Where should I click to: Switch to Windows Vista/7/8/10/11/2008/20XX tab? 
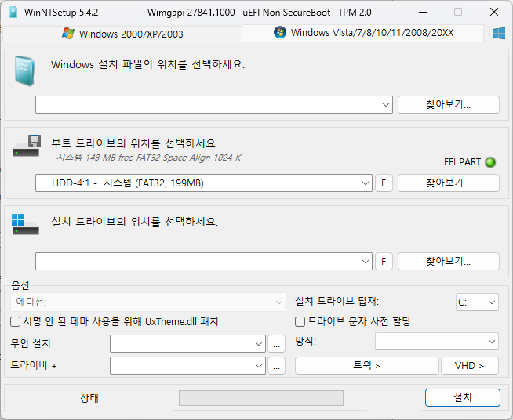pyautogui.click(x=362, y=34)
